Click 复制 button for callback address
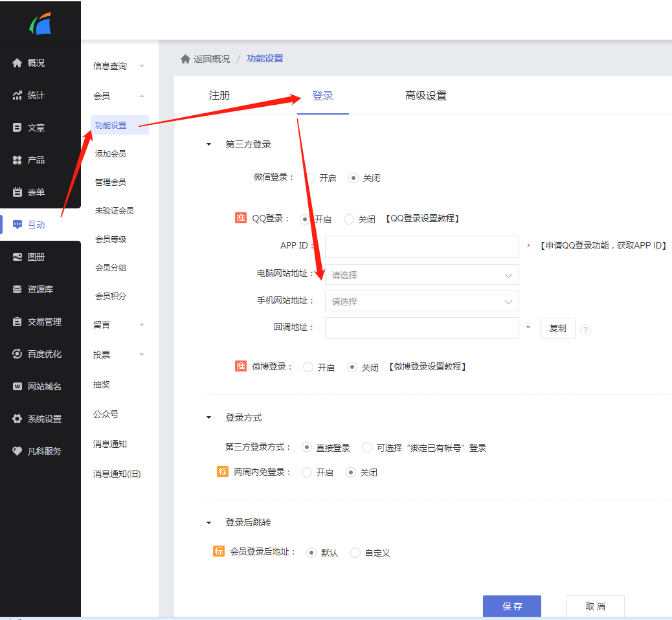Viewport: 672px width, 620px height. coord(557,328)
